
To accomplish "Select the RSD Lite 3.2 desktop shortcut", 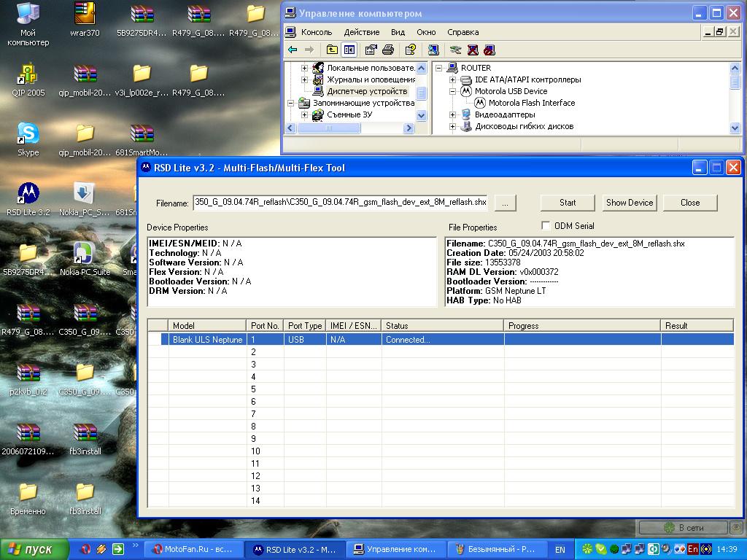I will (28, 200).
